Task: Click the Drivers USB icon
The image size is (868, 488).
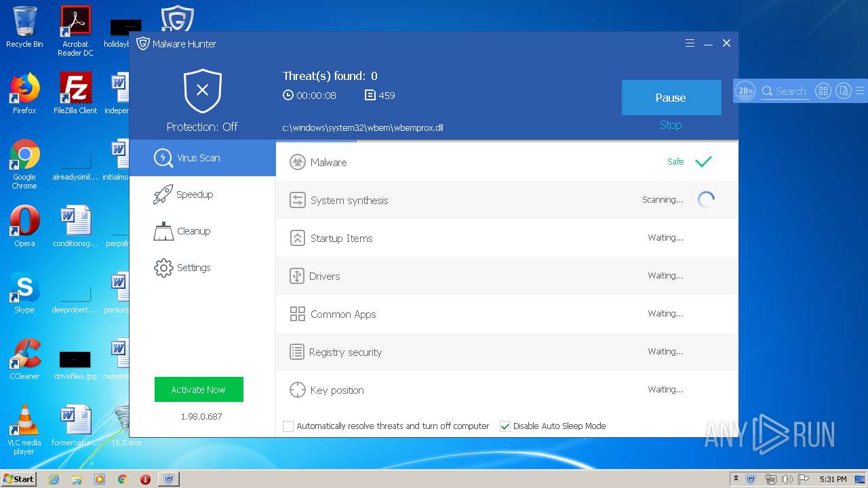Action: click(296, 276)
